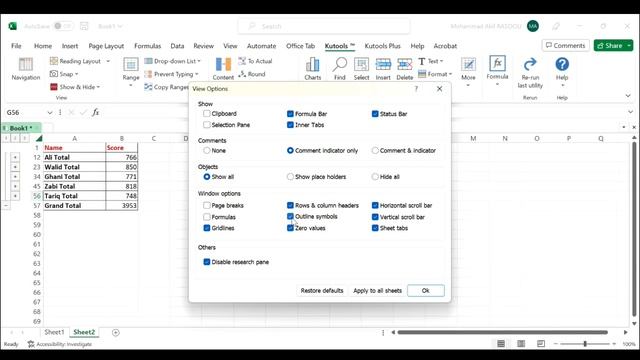Expand the Tariq Total outline group
640x360 pixels.
point(15,196)
